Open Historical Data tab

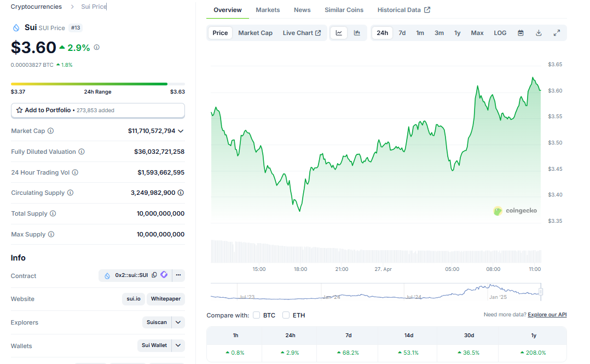pyautogui.click(x=404, y=10)
